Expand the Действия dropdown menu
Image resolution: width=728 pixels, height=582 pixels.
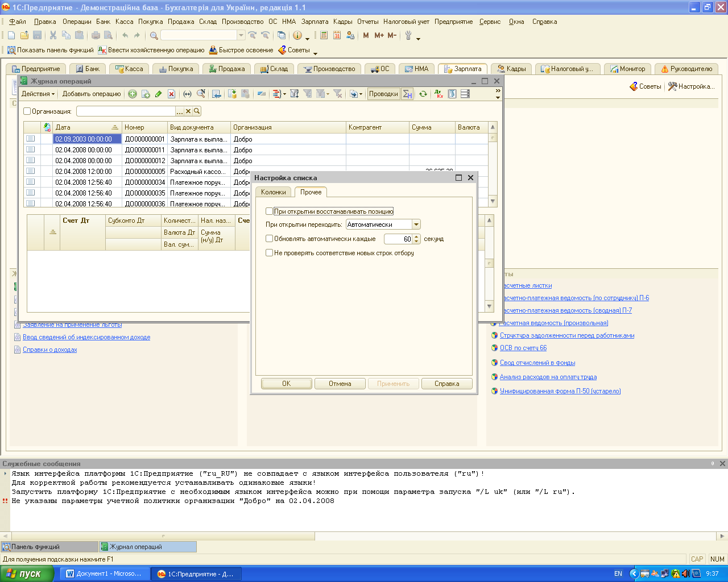(x=38, y=94)
